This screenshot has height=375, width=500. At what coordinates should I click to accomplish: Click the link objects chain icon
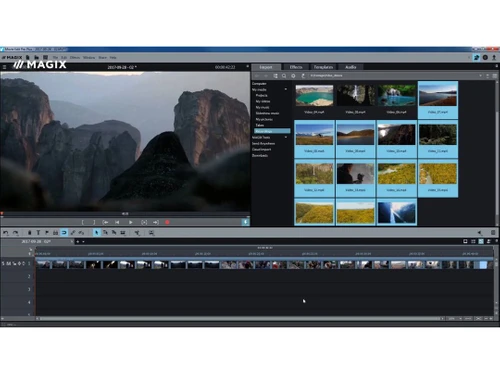click(x=73, y=233)
